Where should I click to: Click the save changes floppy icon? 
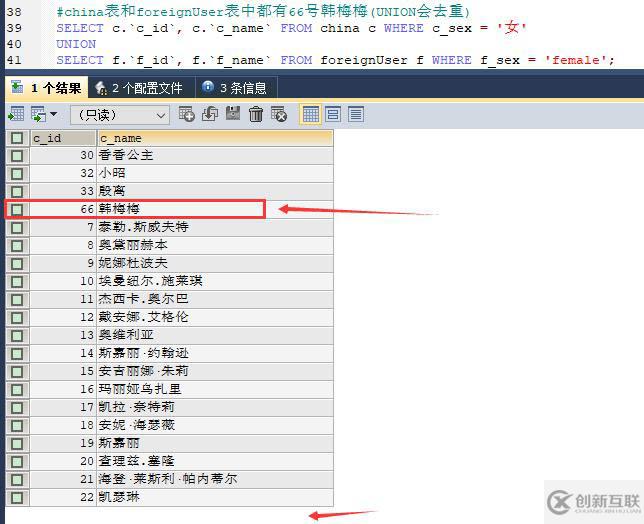click(x=233, y=114)
